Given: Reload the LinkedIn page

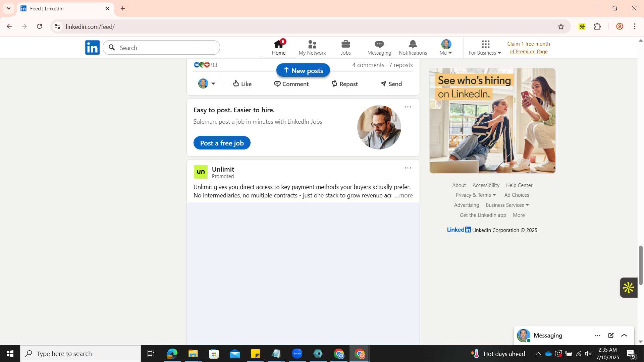Looking at the screenshot, I should tap(39, 26).
